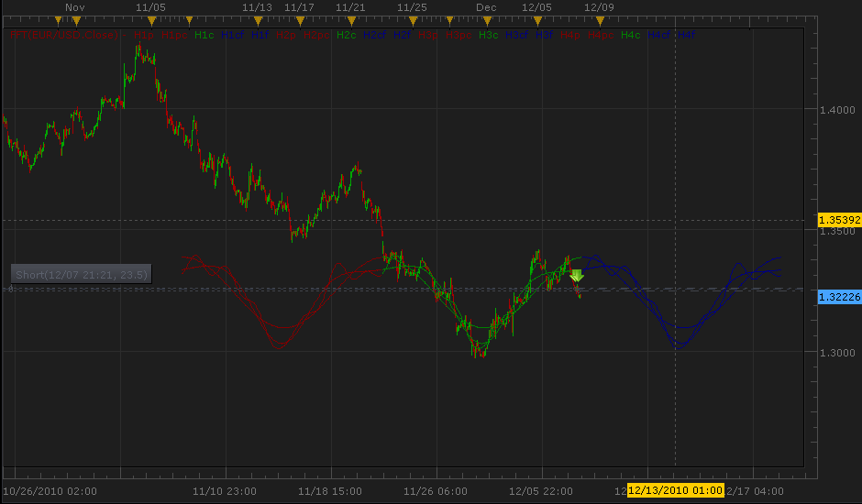Click the Dec date label on the top axis
Image resolution: width=862 pixels, height=504 pixels.
point(486,7)
